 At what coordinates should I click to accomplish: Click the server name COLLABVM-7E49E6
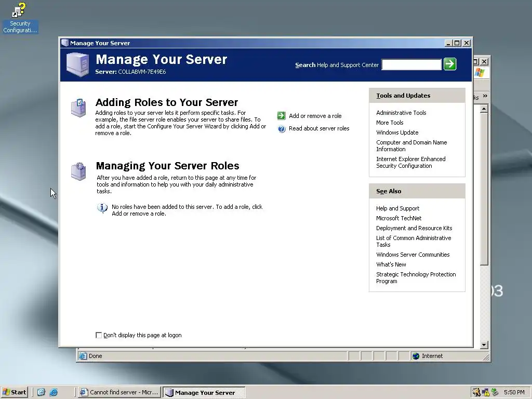(x=142, y=72)
